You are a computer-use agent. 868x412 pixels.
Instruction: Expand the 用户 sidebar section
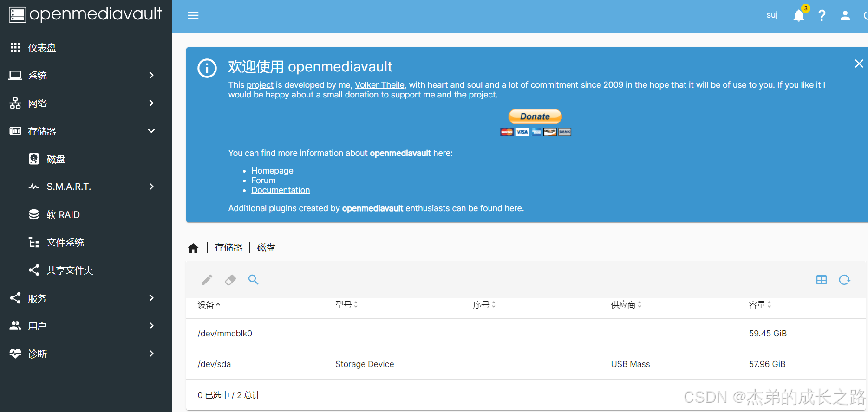[x=86, y=326]
